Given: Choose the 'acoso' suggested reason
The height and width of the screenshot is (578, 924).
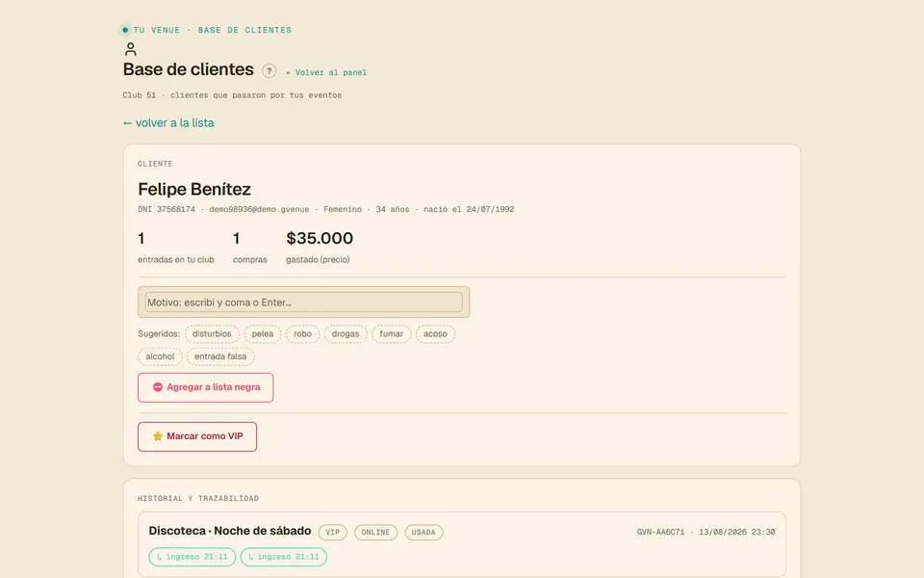Looking at the screenshot, I should pyautogui.click(x=435, y=334).
